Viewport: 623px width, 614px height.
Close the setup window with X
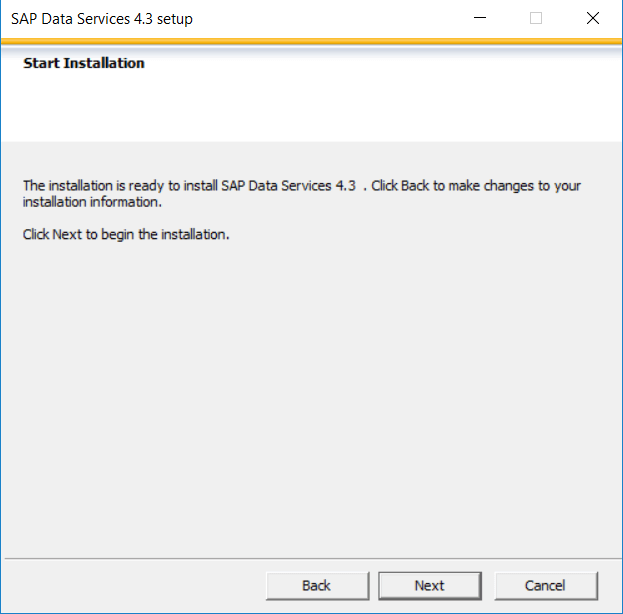point(593,18)
